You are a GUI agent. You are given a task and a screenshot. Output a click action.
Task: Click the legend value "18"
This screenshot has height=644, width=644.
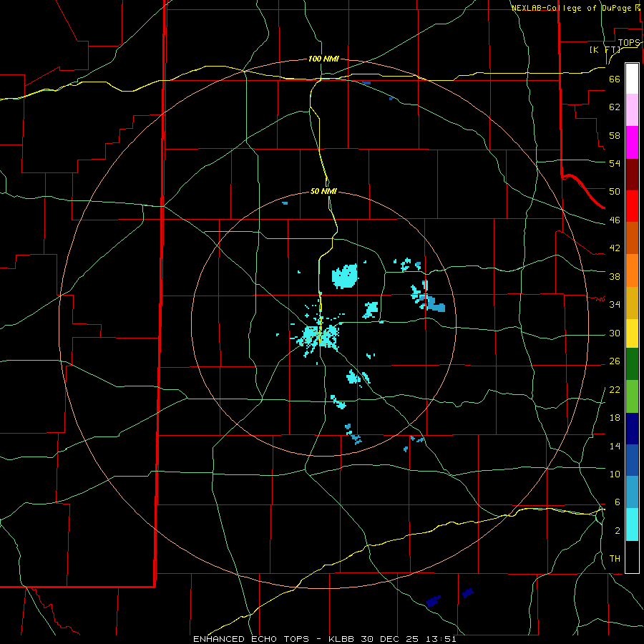pyautogui.click(x=615, y=418)
